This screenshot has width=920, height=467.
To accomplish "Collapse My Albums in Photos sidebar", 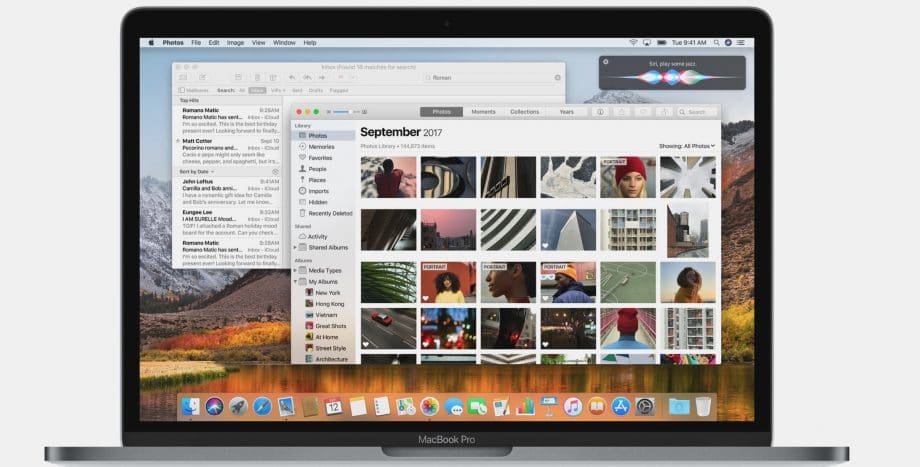I will (295, 282).
